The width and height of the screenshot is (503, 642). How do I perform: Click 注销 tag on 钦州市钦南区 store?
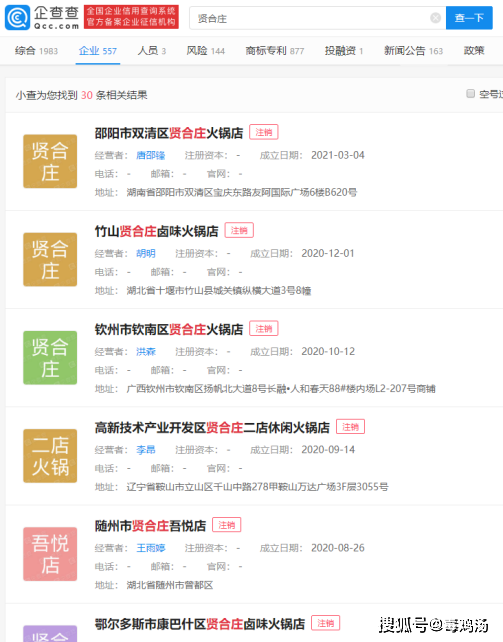pyautogui.click(x=264, y=329)
